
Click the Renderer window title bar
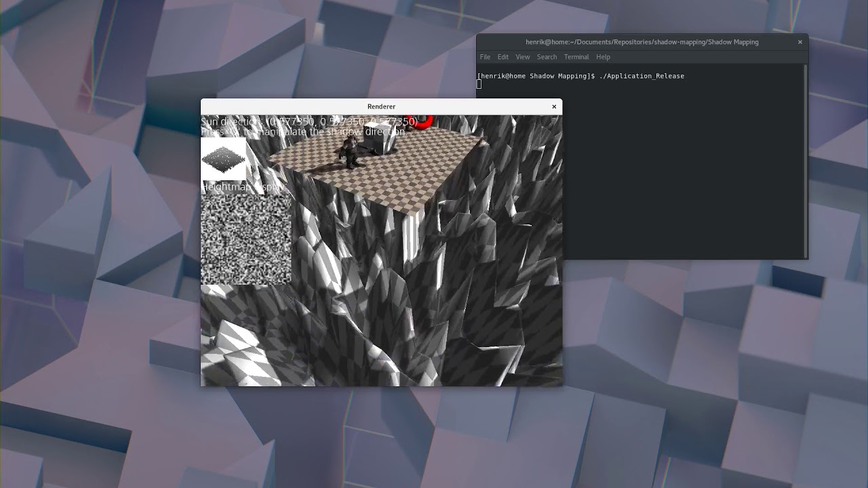(x=381, y=106)
